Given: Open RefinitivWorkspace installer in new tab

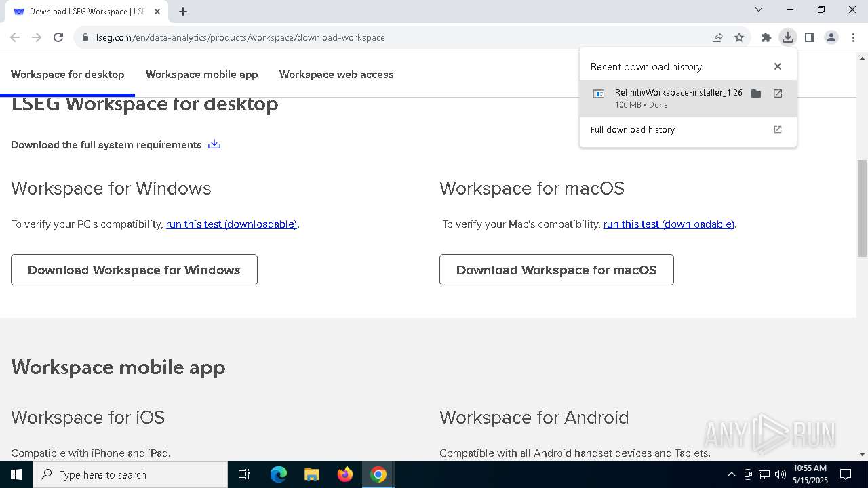Looking at the screenshot, I should [778, 94].
